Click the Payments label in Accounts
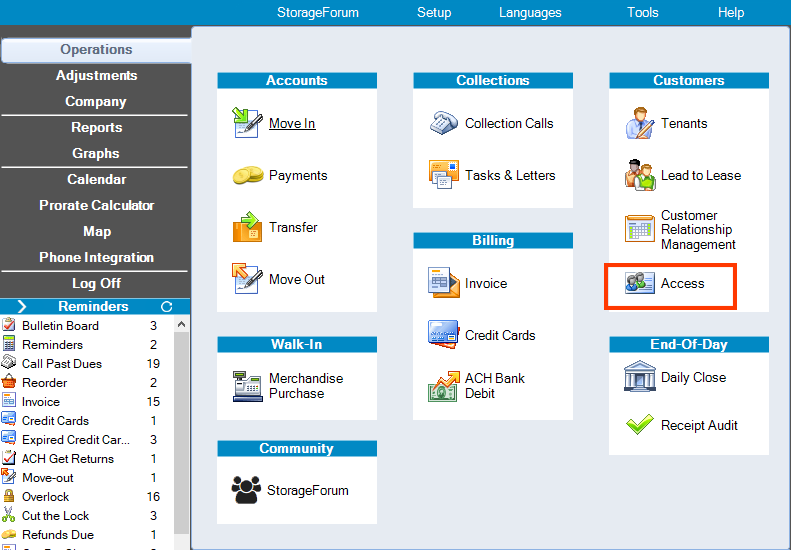Screen dimensions: 791x550 298,175
